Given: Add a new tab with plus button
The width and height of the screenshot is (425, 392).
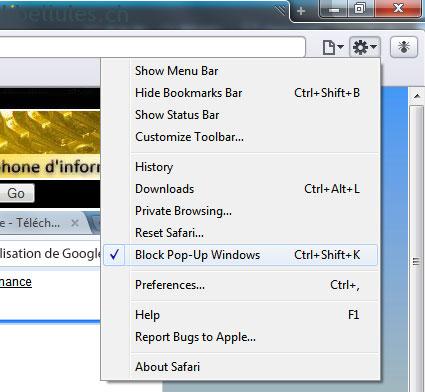Looking at the screenshot, I should (301, 11).
